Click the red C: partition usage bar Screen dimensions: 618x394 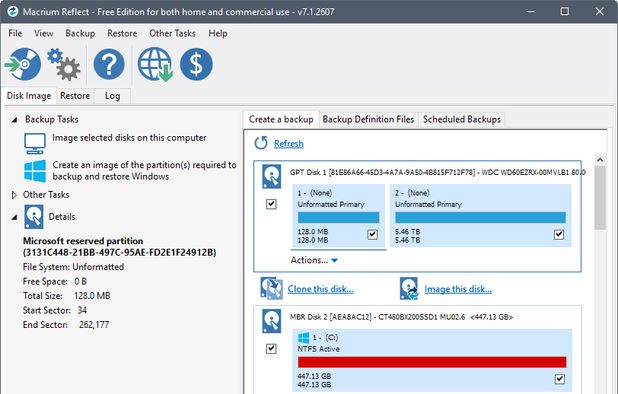click(432, 362)
